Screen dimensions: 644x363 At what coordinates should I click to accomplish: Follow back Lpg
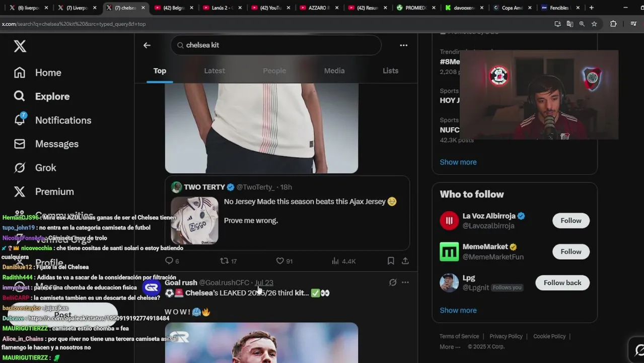tap(562, 283)
